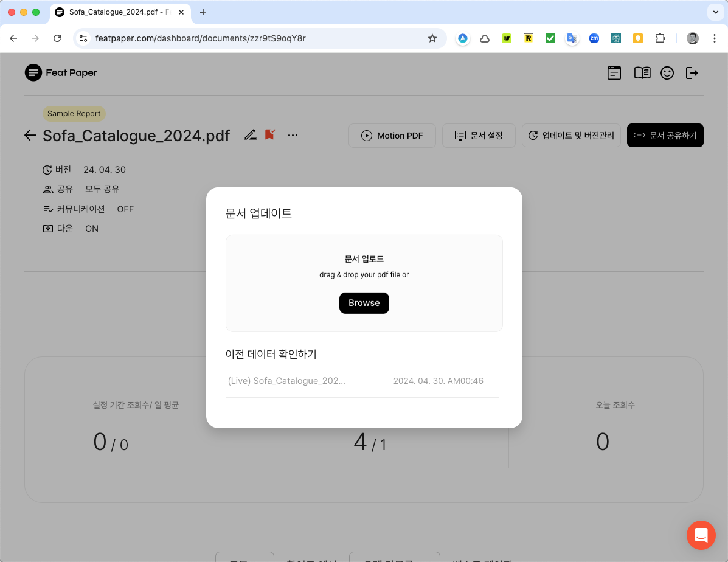Click inside the browser address bar
Viewport: 728px width, 562px height.
click(243, 38)
